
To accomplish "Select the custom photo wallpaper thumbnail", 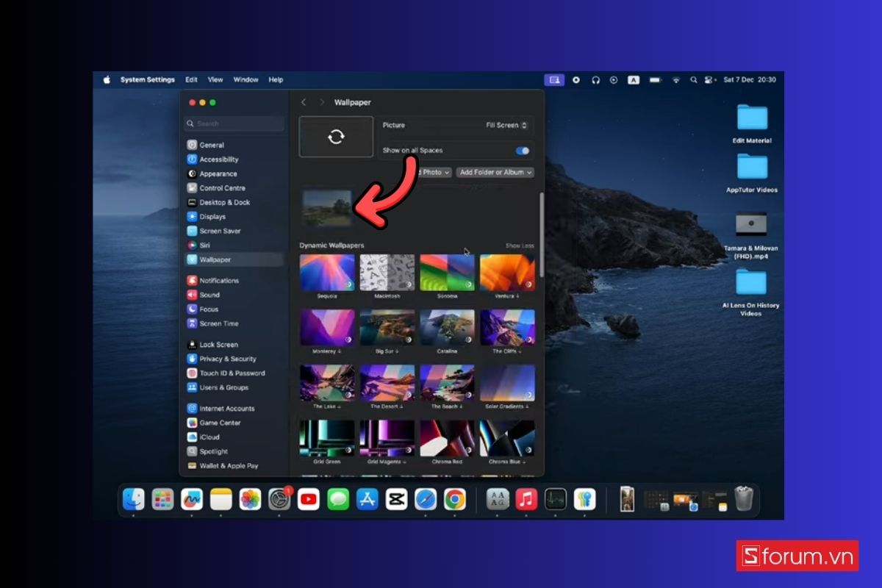I will [x=327, y=207].
